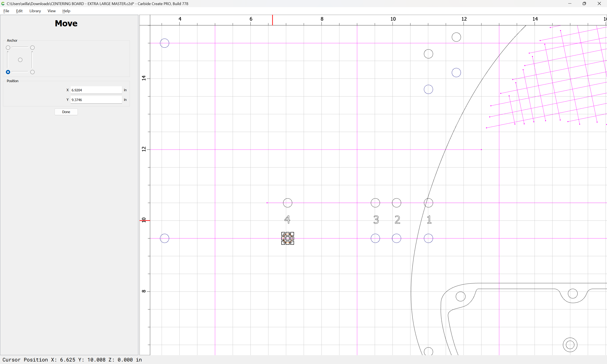Click the black circle above number 2
The width and height of the screenshot is (607, 364).
[x=396, y=203]
